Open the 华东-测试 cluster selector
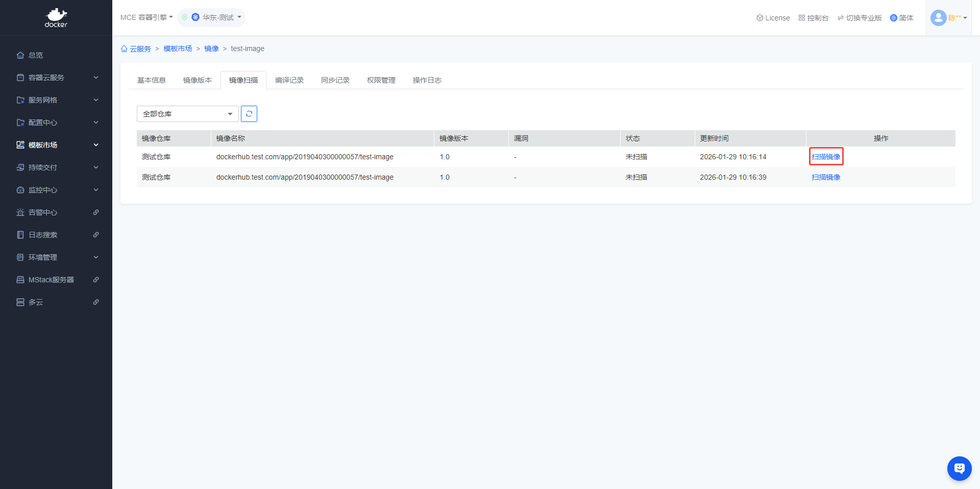 (216, 17)
